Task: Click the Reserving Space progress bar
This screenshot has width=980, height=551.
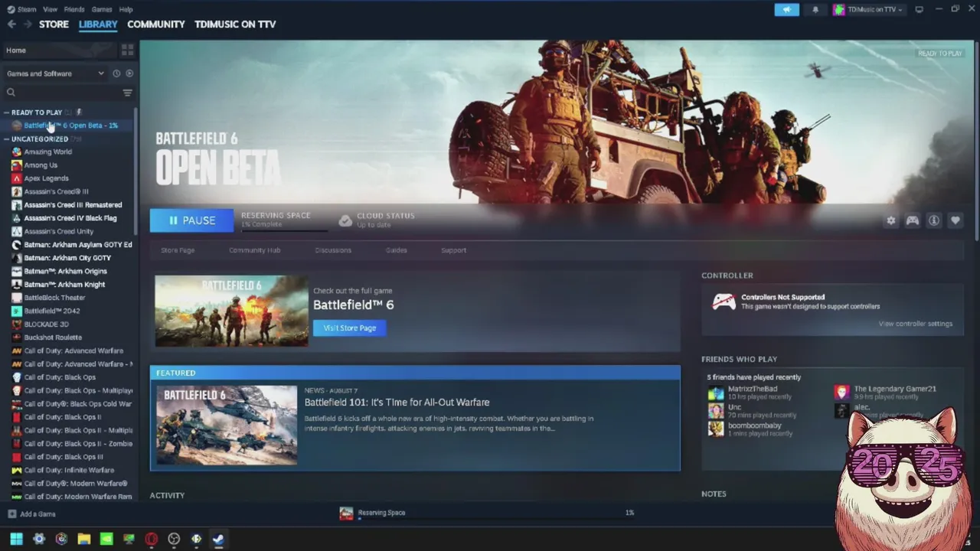Action: coord(284,230)
